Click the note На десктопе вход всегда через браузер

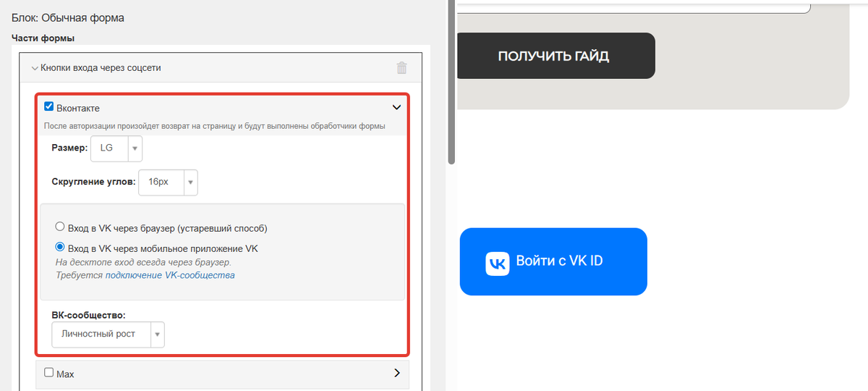[x=143, y=262]
